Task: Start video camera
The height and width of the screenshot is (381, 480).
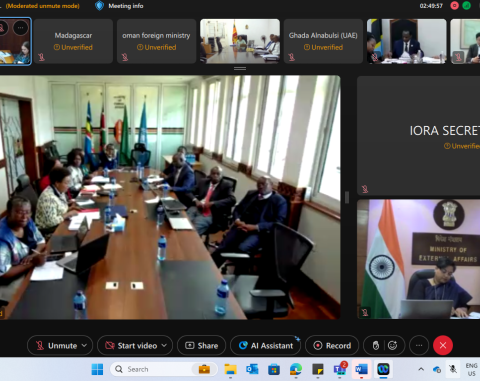Action: pyautogui.click(x=131, y=345)
